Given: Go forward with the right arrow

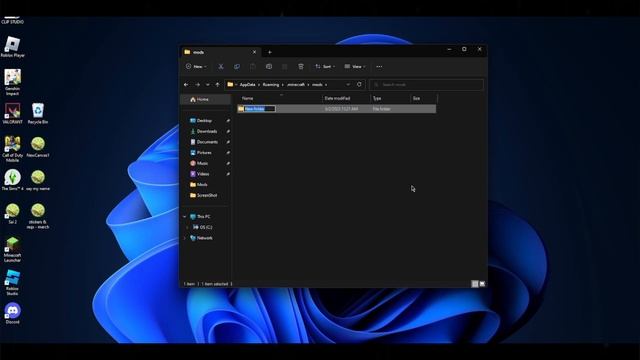Looking at the screenshot, I should (198, 84).
